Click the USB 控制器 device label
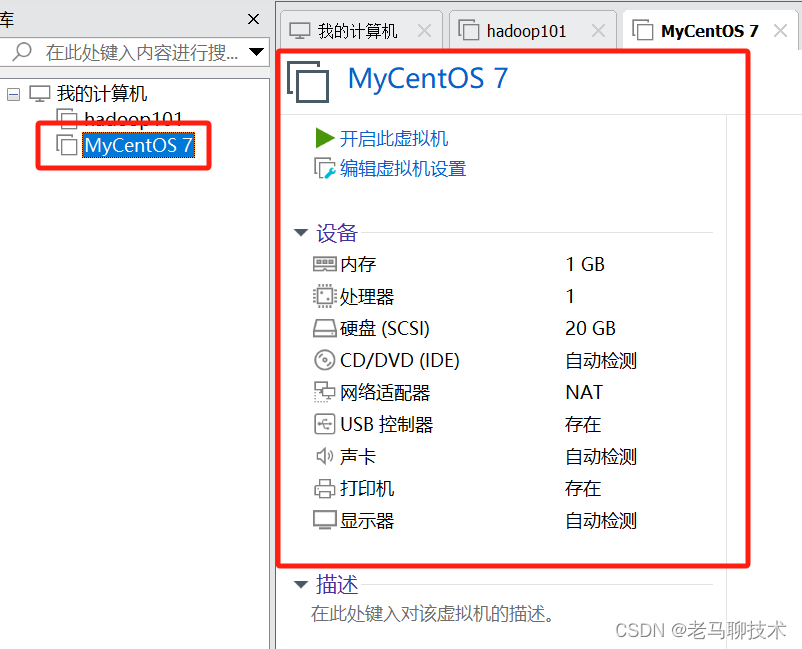Viewport: 802px width, 649px height. [386, 424]
